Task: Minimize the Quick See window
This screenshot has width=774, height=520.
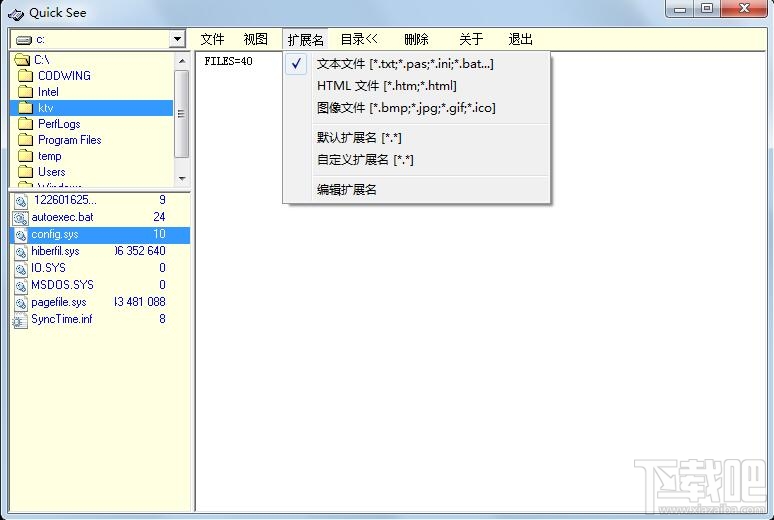Action: pos(680,8)
